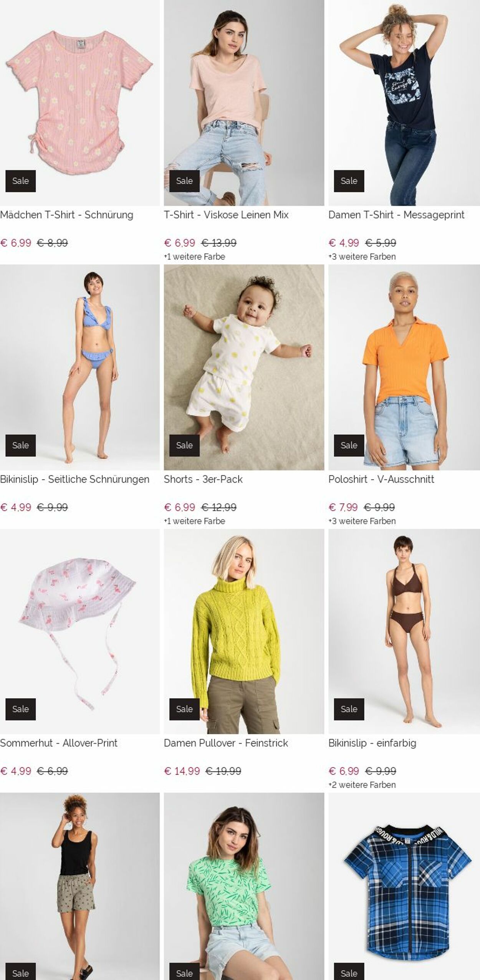Open the Viskose Leinen Mix T-Shirt photo

coord(244,103)
